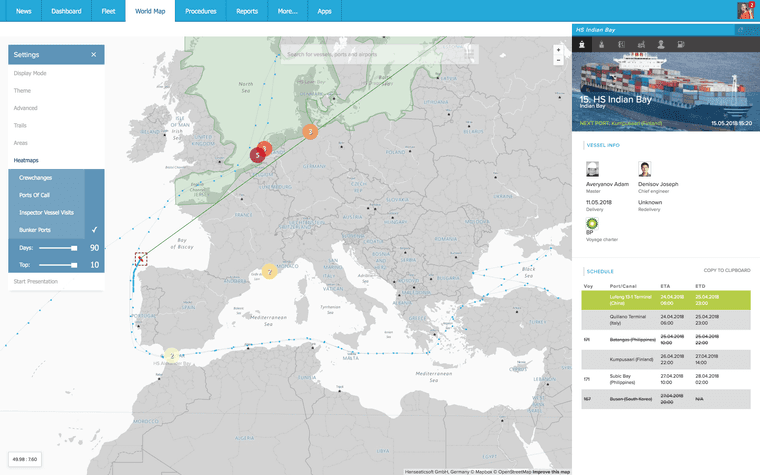The width and height of the screenshot is (760, 475).
Task: Click the BP voyage charter logo
Action: point(592,223)
